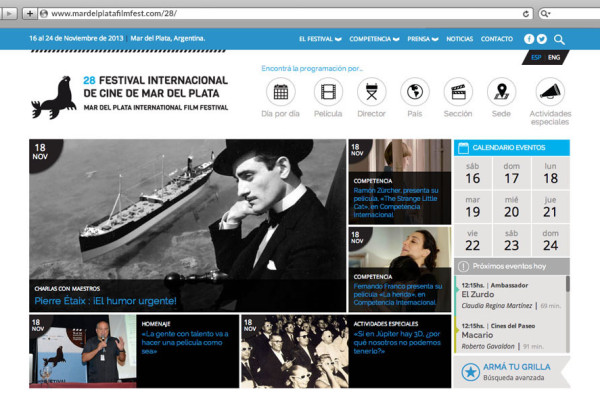The image size is (600, 400).
Task: Open the Fernando Franco La herida article
Action: click(x=398, y=294)
